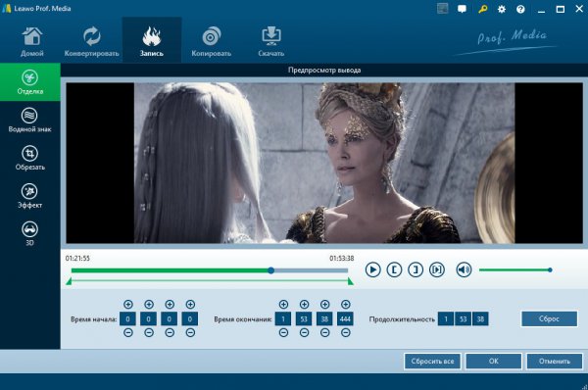Image resolution: width=588 pixels, height=390 pixels.
Task: Mute audio with the speaker icon
Action: pyautogui.click(x=464, y=269)
